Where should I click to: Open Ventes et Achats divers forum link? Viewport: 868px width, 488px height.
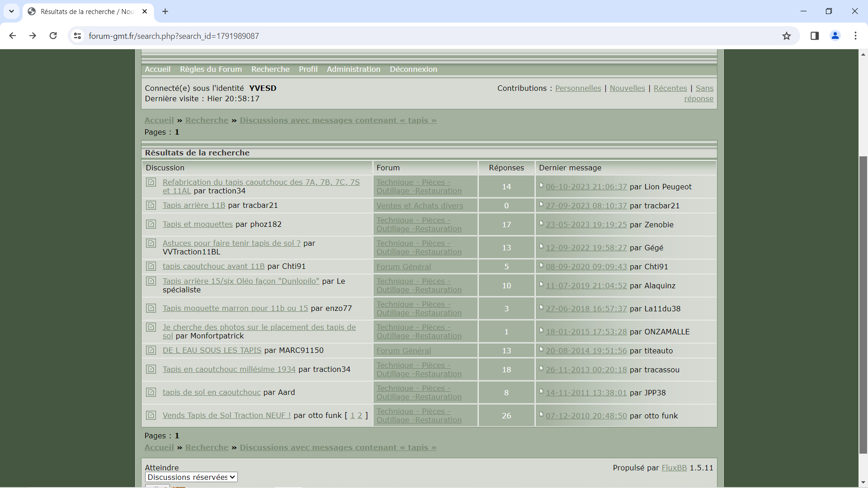420,206
